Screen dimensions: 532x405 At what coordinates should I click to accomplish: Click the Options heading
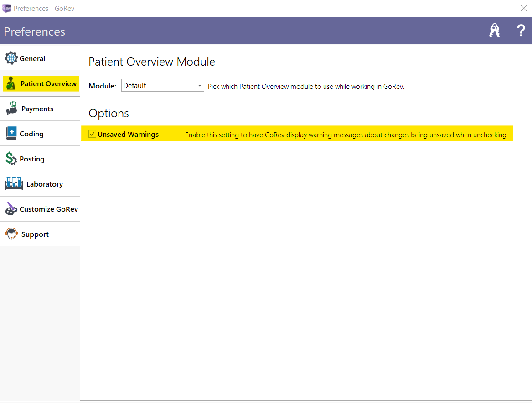coord(108,114)
